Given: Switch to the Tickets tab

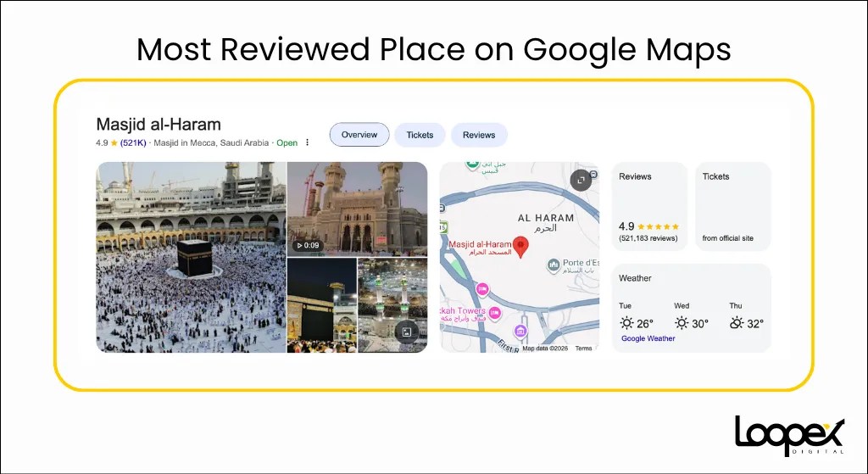Looking at the screenshot, I should 420,135.
